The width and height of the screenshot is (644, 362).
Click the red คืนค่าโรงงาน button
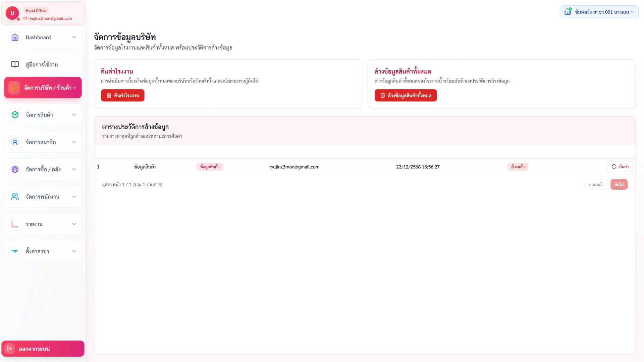click(x=123, y=95)
